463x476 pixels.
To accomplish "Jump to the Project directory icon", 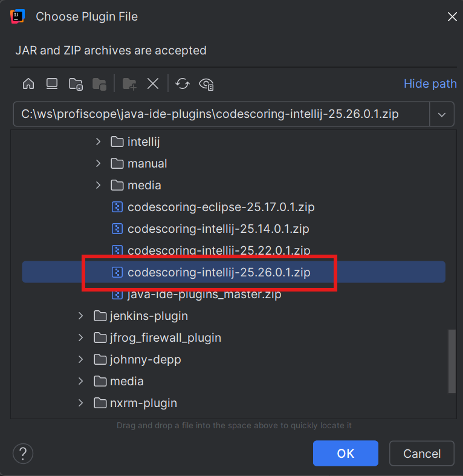I will (x=76, y=84).
